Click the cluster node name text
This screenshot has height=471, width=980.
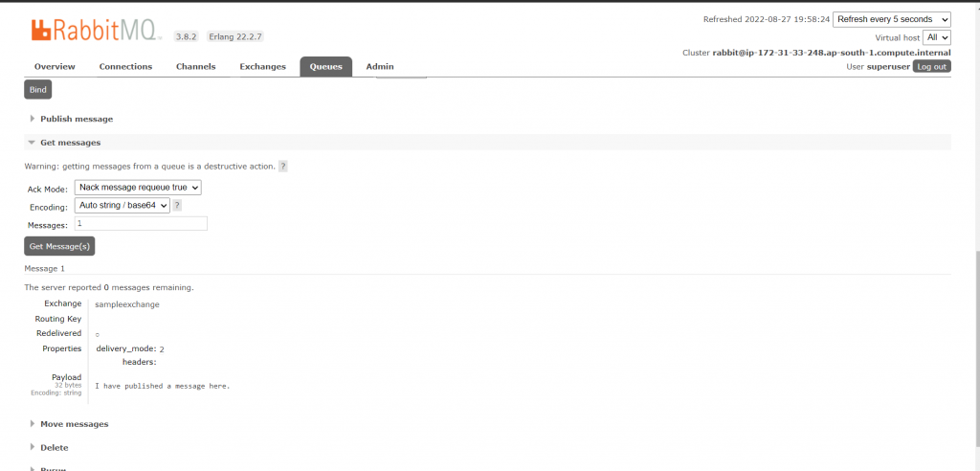[x=832, y=53]
